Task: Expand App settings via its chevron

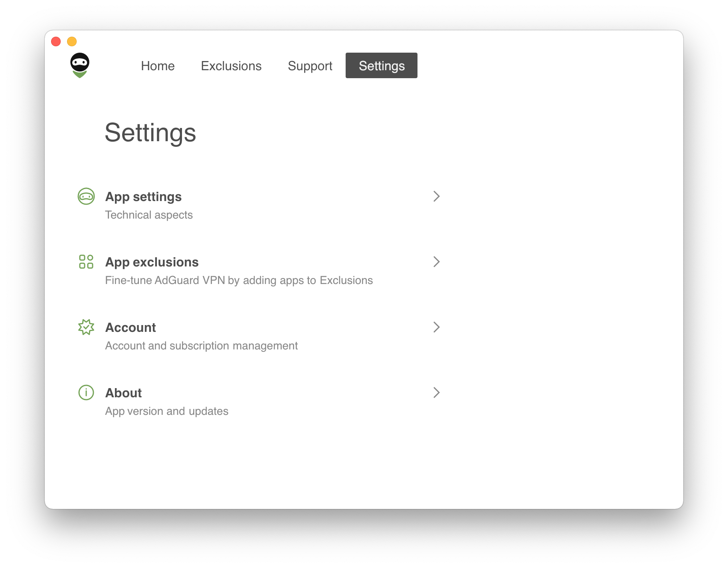Action: pyautogui.click(x=437, y=196)
